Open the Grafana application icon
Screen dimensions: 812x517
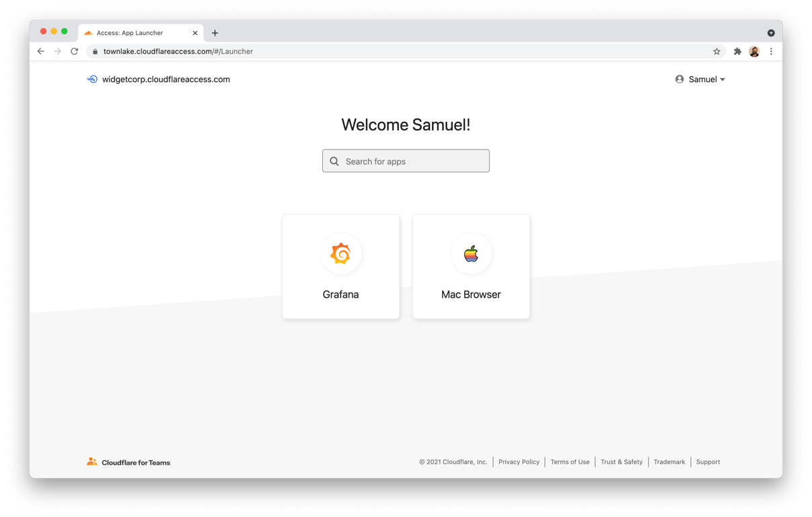(x=340, y=254)
